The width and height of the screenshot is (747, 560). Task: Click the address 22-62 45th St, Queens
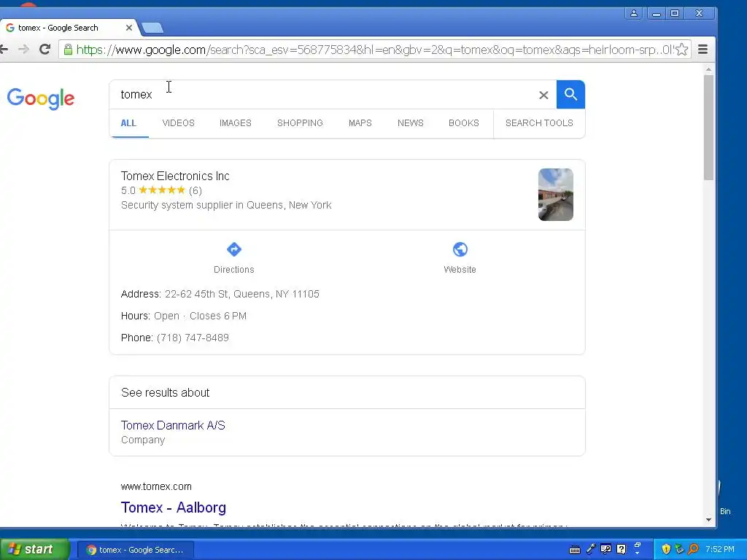point(242,295)
